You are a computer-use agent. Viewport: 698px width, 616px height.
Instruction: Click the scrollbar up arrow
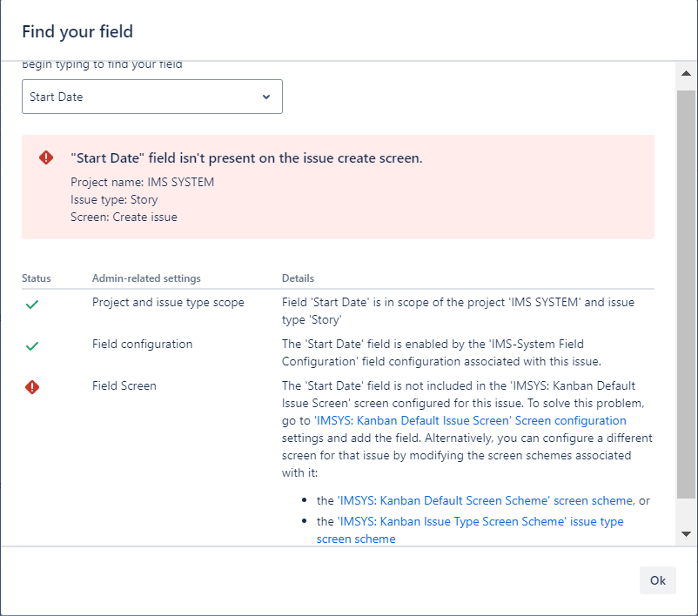click(686, 75)
